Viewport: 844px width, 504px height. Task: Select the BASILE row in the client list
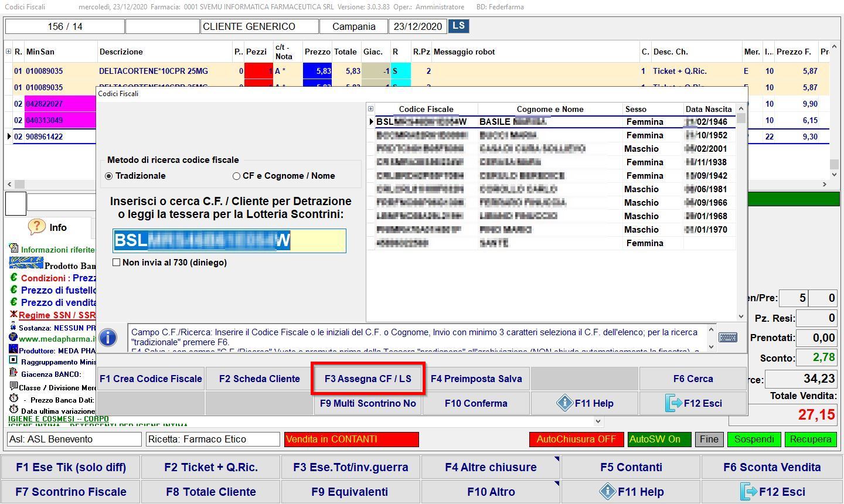(513, 122)
